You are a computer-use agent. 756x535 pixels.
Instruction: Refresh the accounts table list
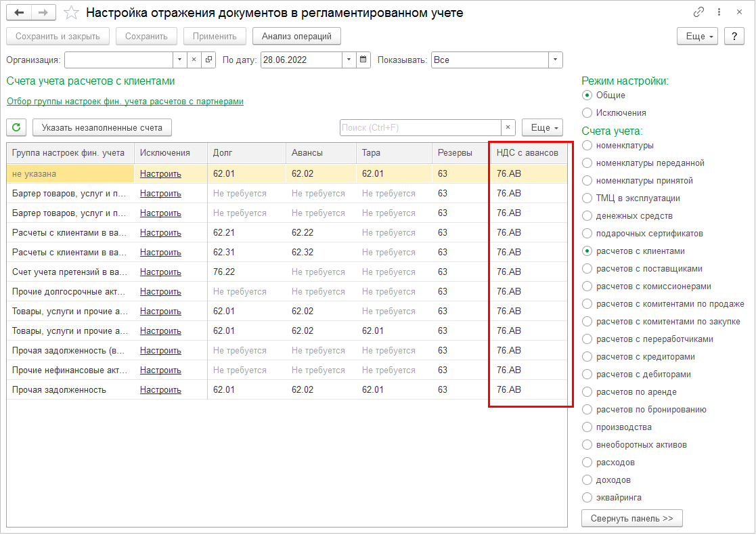point(16,127)
